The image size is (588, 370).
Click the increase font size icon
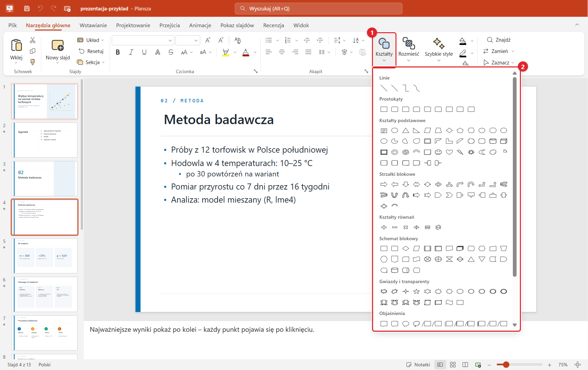click(208, 40)
